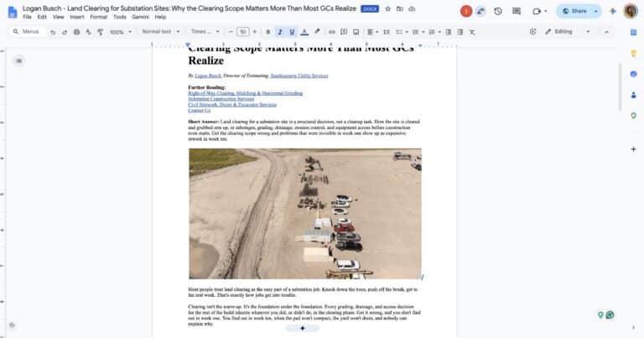Open the File menu

click(x=27, y=17)
